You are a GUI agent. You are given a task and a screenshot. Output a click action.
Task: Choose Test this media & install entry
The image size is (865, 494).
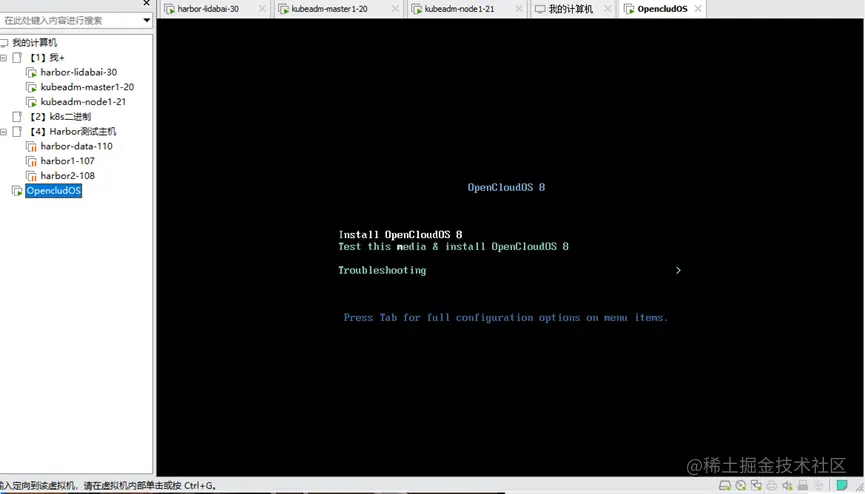click(453, 247)
